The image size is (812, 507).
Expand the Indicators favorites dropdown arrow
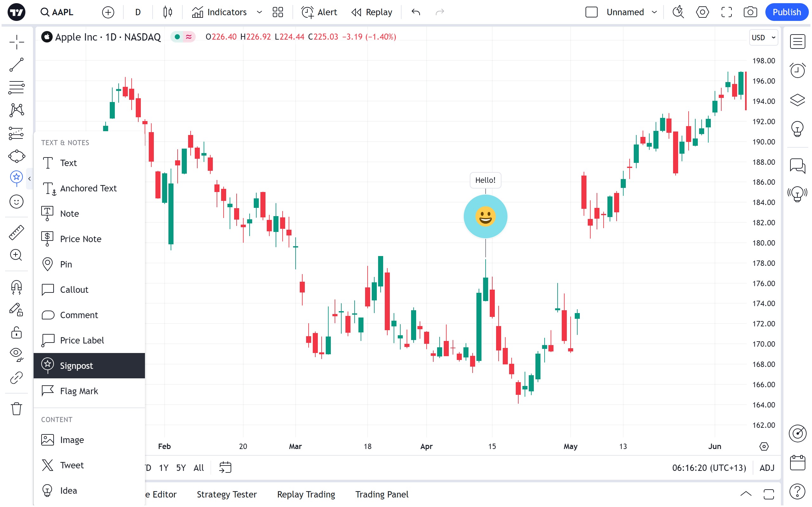[259, 12]
